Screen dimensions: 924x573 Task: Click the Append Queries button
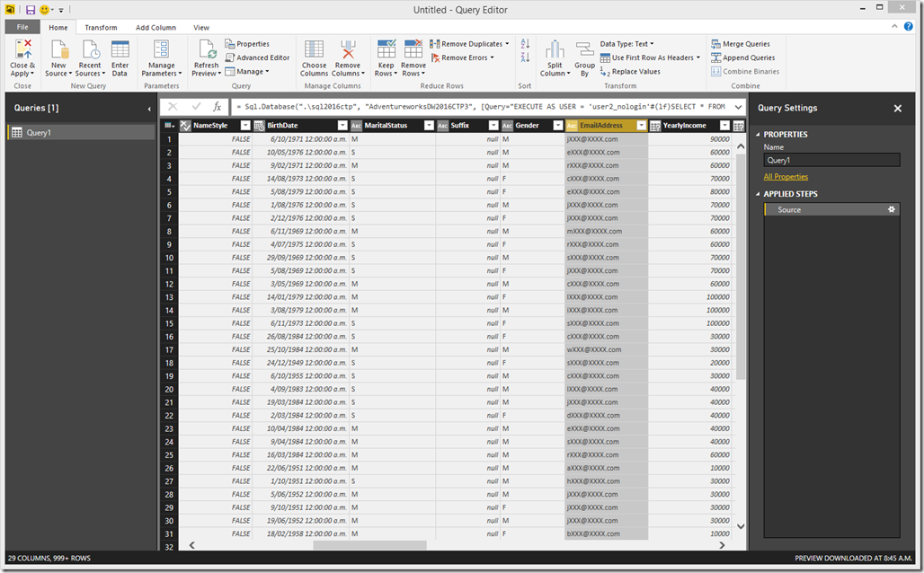click(742, 57)
